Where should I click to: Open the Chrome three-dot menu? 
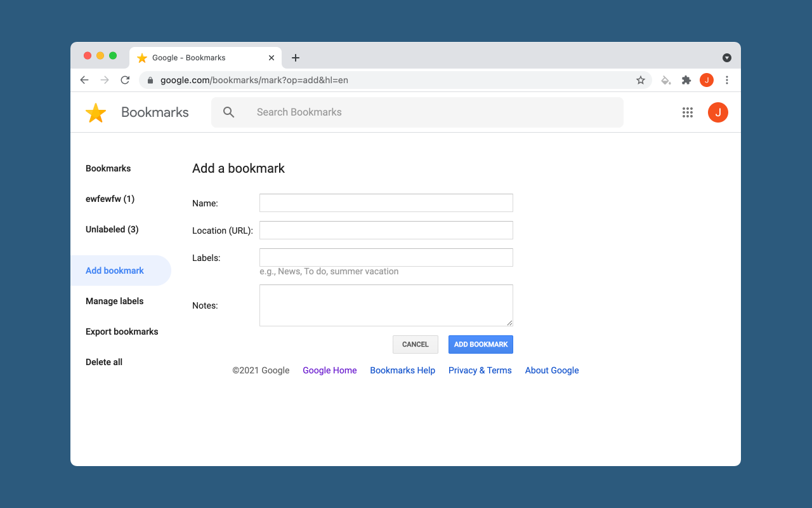(x=727, y=80)
